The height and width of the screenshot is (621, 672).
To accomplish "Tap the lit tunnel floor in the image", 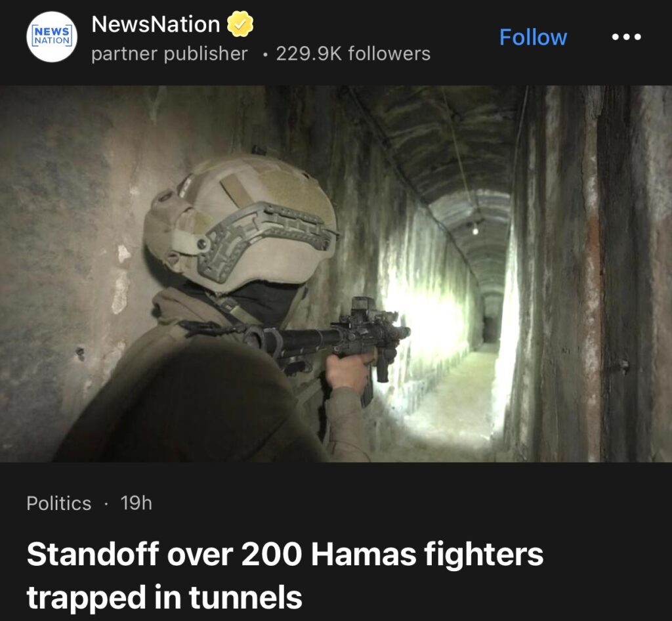I will click(454, 407).
